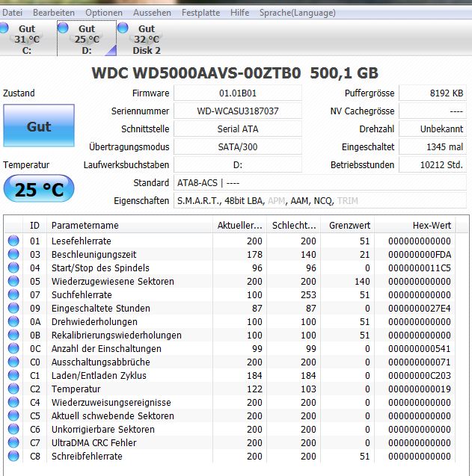Click the ID column header

[34, 225]
